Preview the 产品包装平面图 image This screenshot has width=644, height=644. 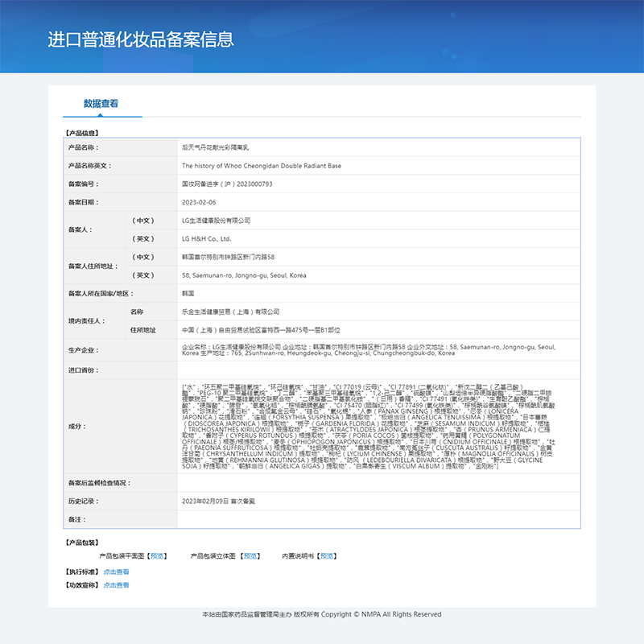(x=157, y=556)
